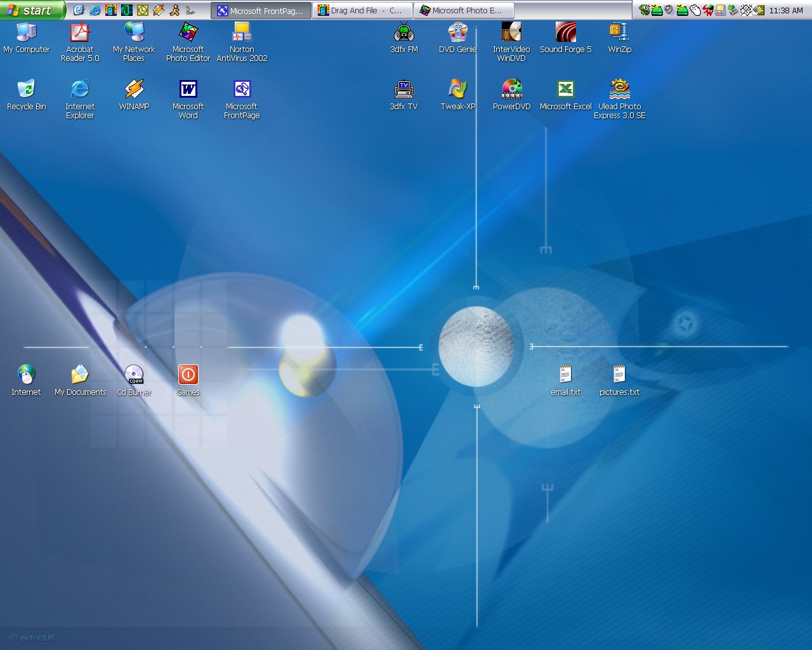Select the WinZip desktop icon
Image resolution: width=812 pixels, height=650 pixels.
(619, 38)
